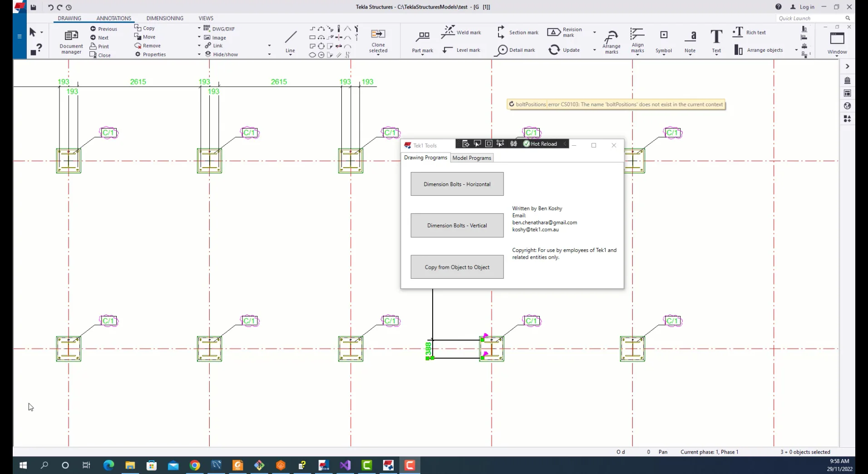The height and width of the screenshot is (474, 868).
Task: Insert a Level mark
Action: point(461,50)
